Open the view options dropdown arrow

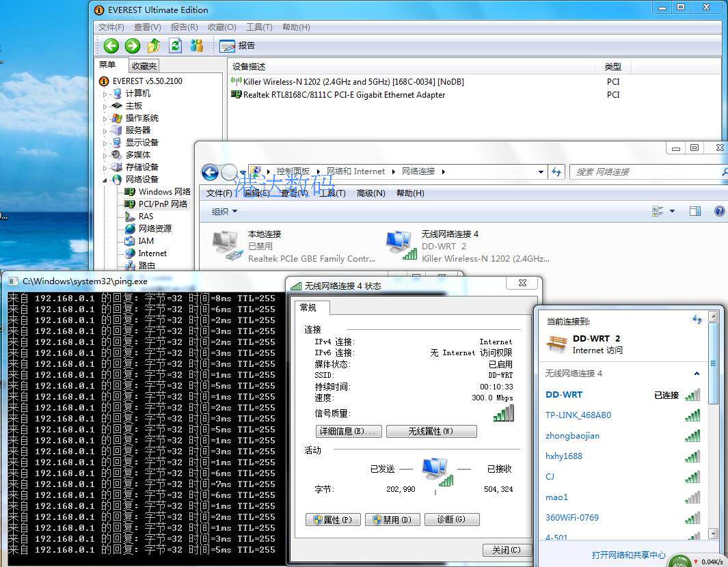[x=672, y=211]
